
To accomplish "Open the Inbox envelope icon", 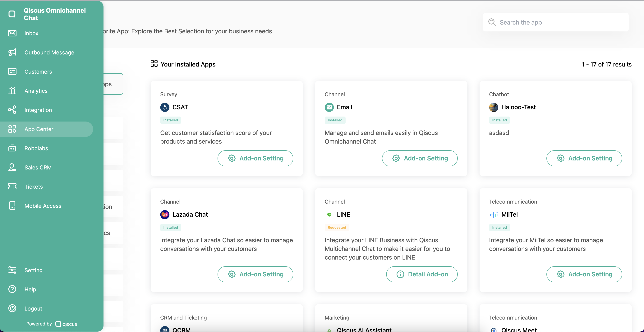I will [x=12, y=33].
